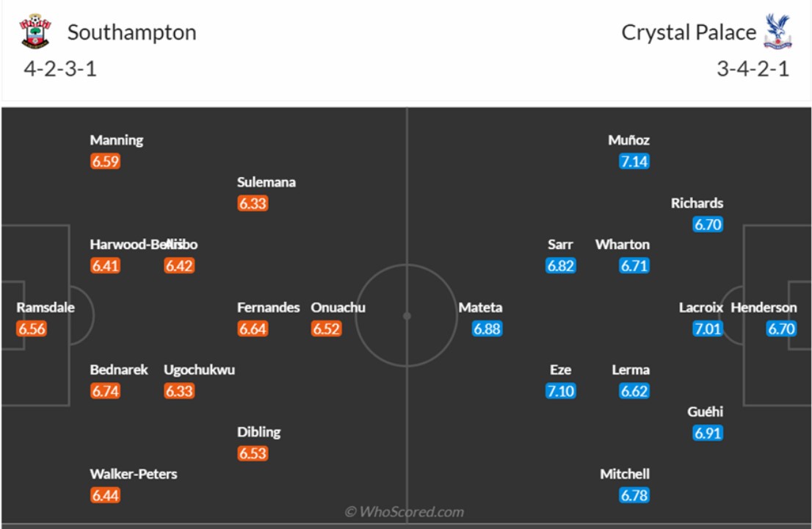The width and height of the screenshot is (812, 529).
Task: Open the Crystal Palace team name link
Action: [x=688, y=32]
